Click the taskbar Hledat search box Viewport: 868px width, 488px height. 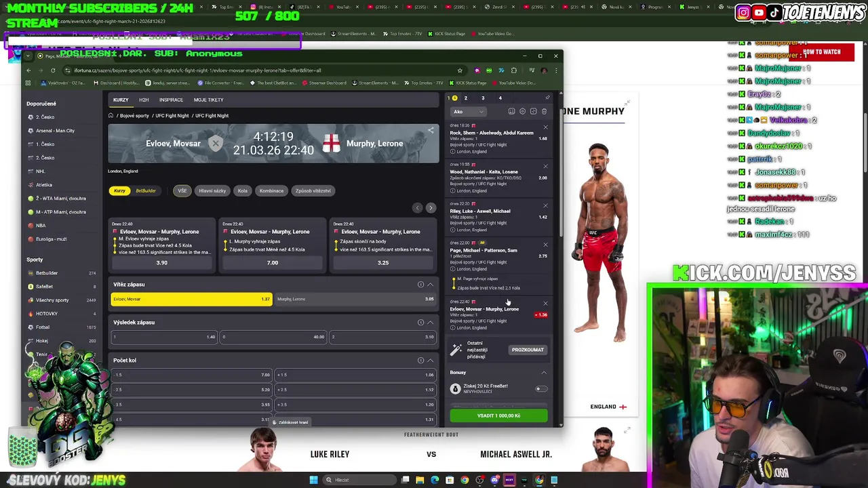point(359,480)
